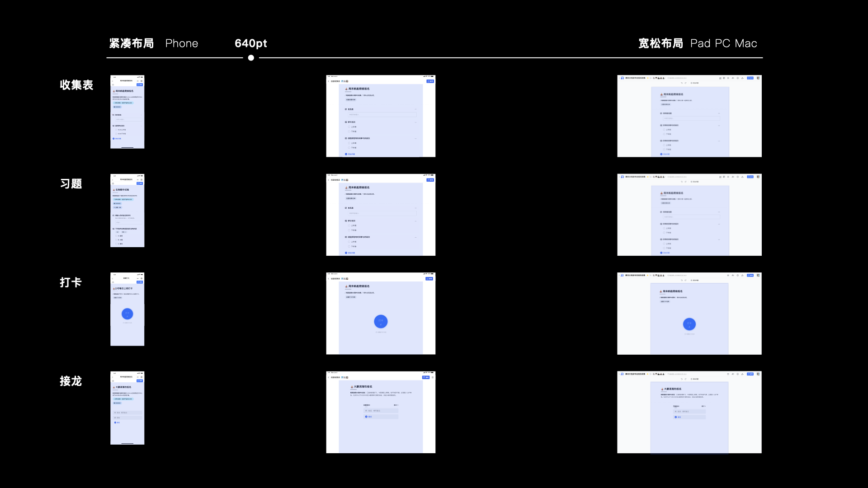Click the undo arrow in the 收集表 desktop mockup

click(682, 83)
